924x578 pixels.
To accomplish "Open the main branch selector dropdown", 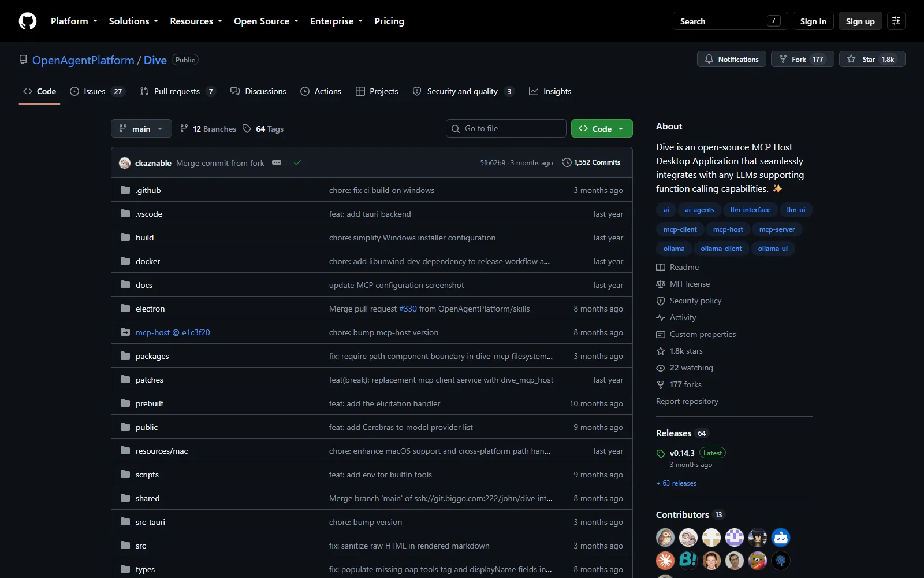I will 141,128.
